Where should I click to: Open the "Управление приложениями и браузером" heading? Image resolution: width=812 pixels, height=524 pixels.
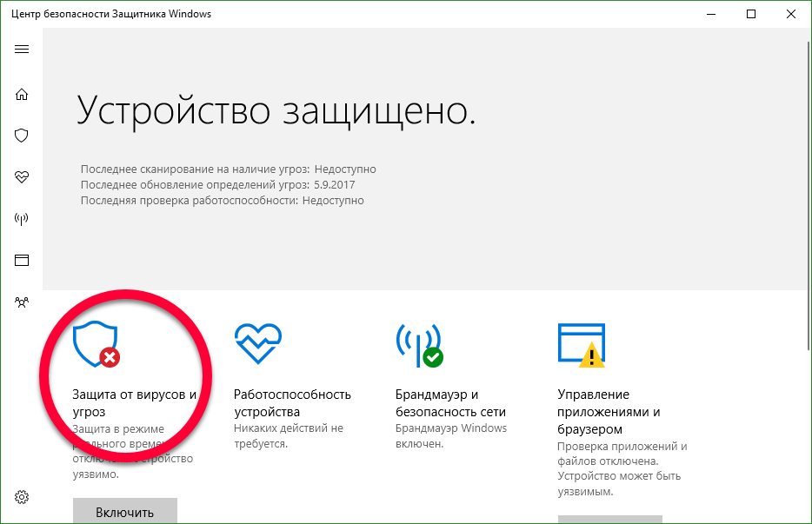click(609, 412)
